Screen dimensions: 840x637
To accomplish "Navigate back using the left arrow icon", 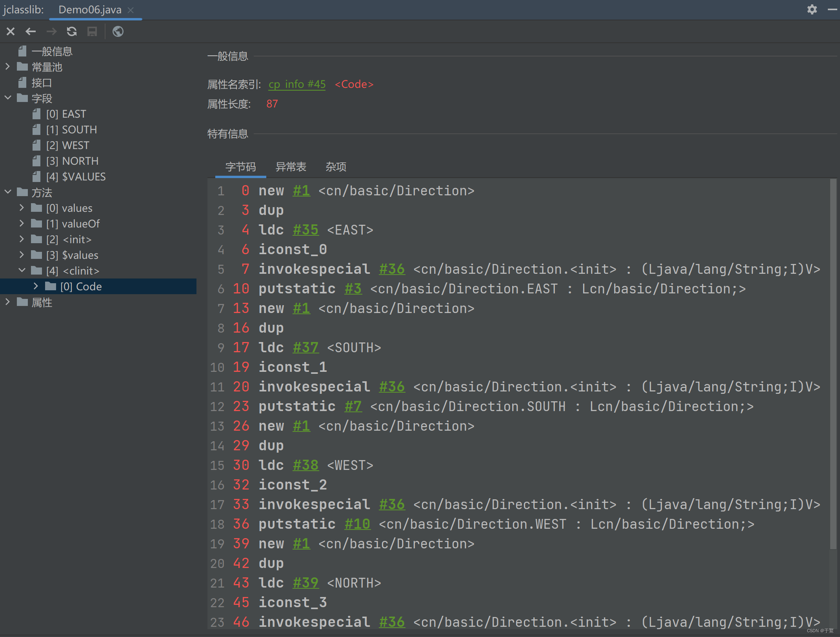I will click(x=31, y=31).
